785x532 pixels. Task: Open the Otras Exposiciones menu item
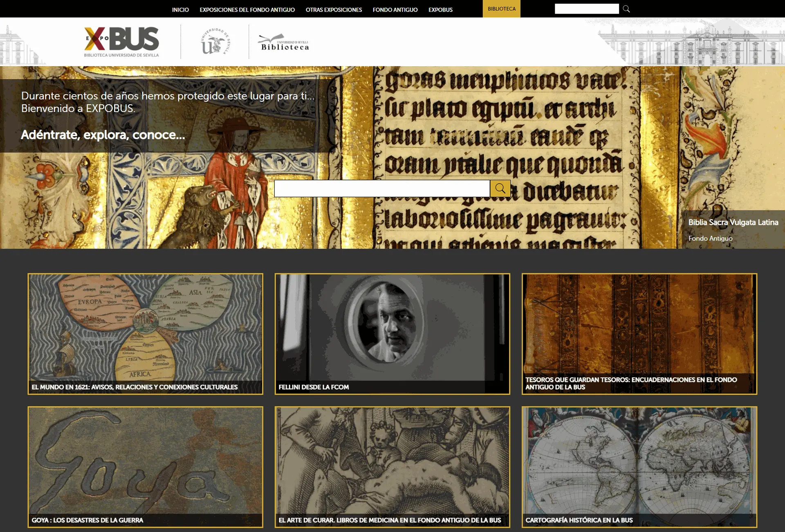pos(334,9)
